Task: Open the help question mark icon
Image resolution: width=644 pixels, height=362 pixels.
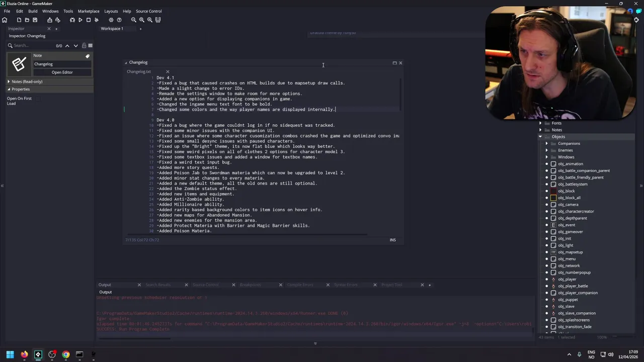Action: (x=119, y=20)
